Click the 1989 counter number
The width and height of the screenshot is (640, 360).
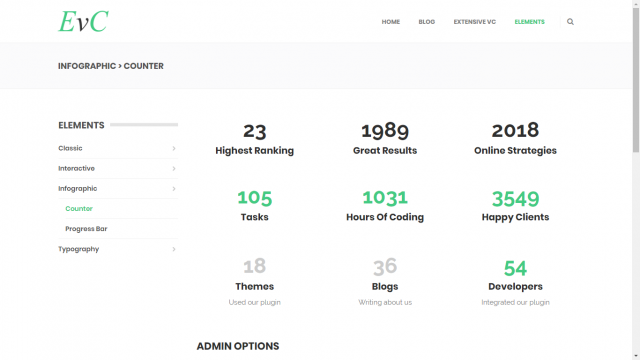click(385, 130)
